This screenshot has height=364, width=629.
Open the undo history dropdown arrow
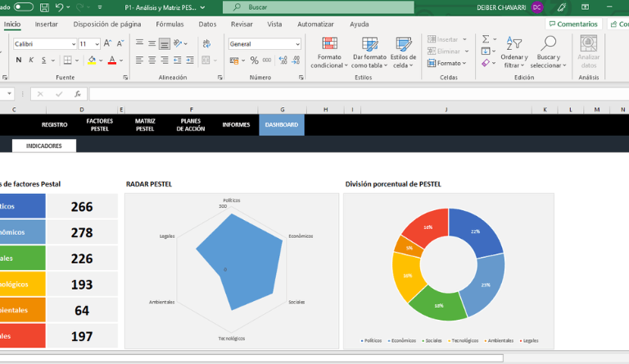(x=68, y=7)
